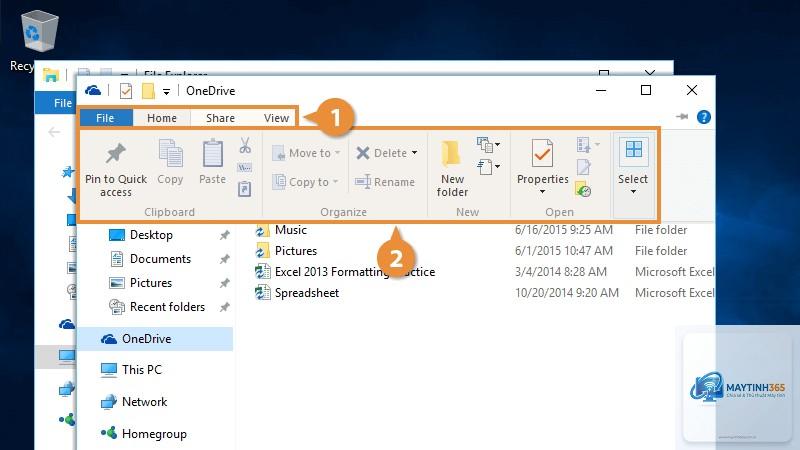Screen dimensions: 800x450
Task: Click the Cut scissors icon
Action: click(245, 145)
